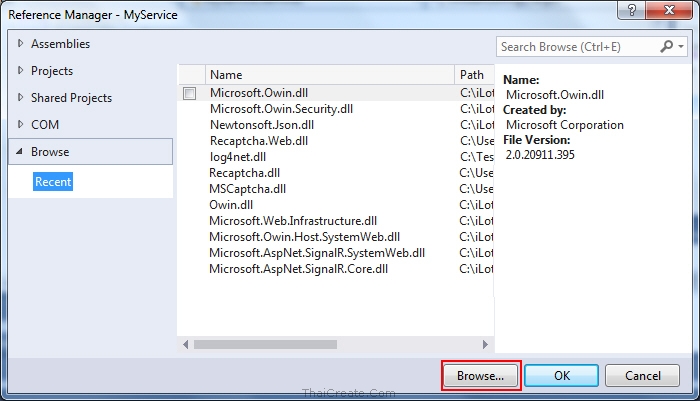Select Newtonsoft.Json.dll in the list
700x401 pixels.
point(262,125)
